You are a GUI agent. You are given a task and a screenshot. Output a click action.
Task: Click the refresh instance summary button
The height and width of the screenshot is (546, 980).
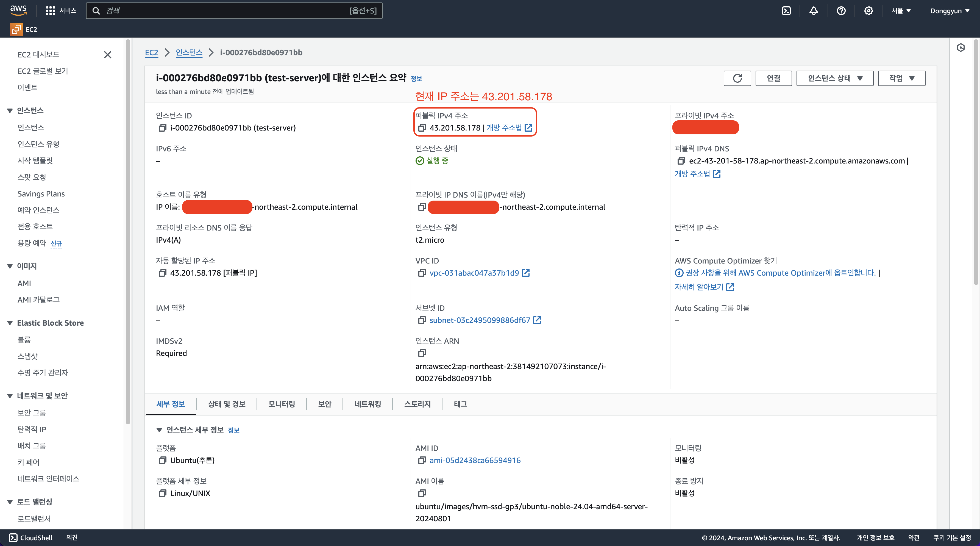tap(737, 78)
